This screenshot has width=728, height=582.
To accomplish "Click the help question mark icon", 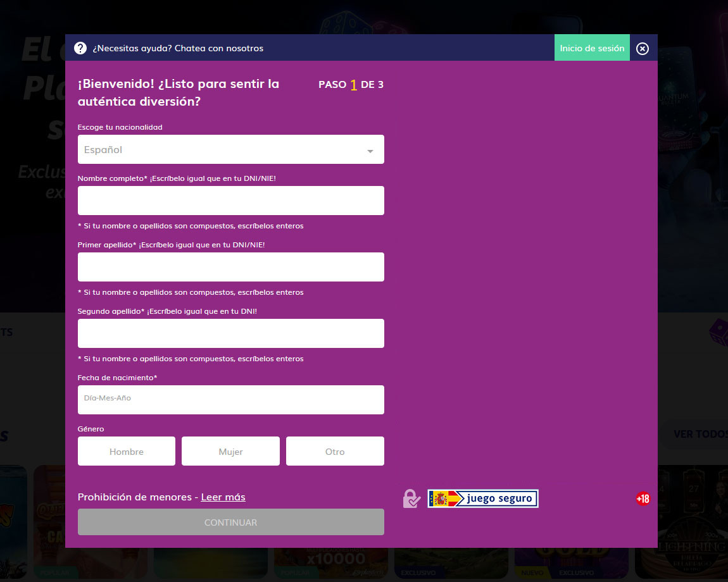I will tap(80, 48).
